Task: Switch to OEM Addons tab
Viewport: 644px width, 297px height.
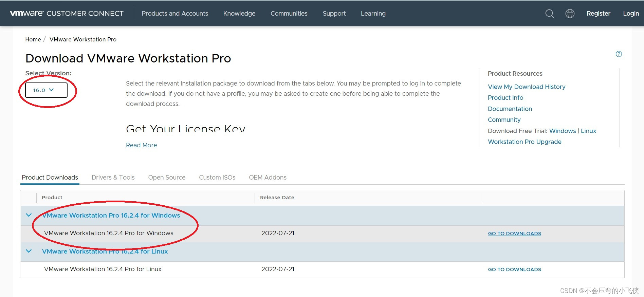Action: pos(268,178)
